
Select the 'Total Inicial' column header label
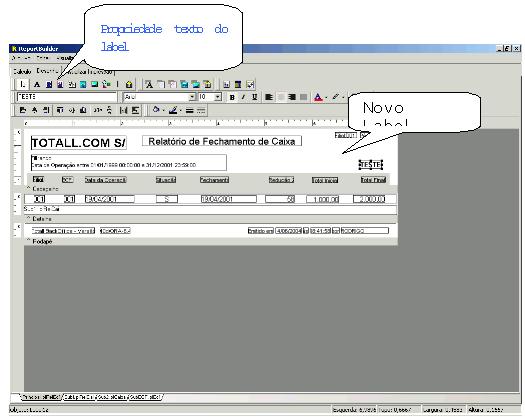[325, 180]
